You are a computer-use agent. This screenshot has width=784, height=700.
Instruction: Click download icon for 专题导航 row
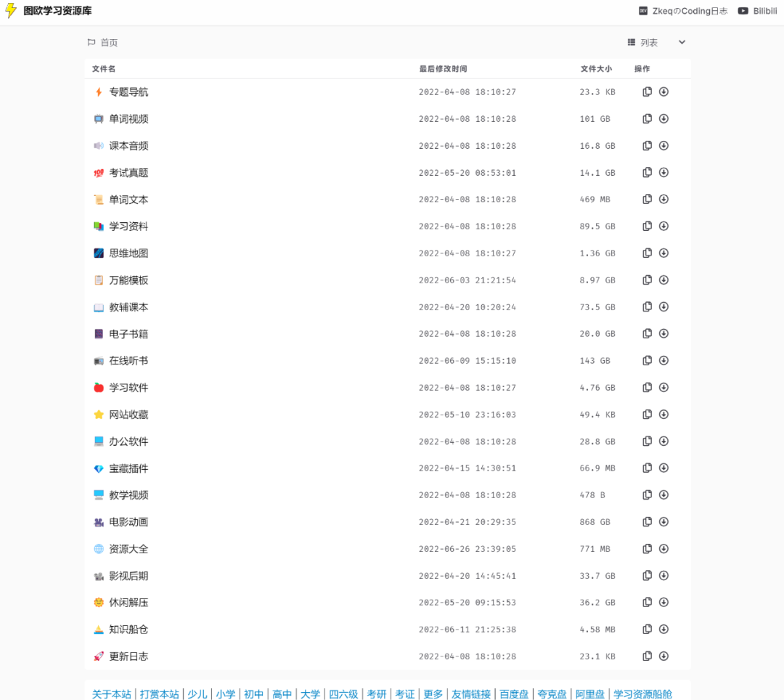pos(663,91)
